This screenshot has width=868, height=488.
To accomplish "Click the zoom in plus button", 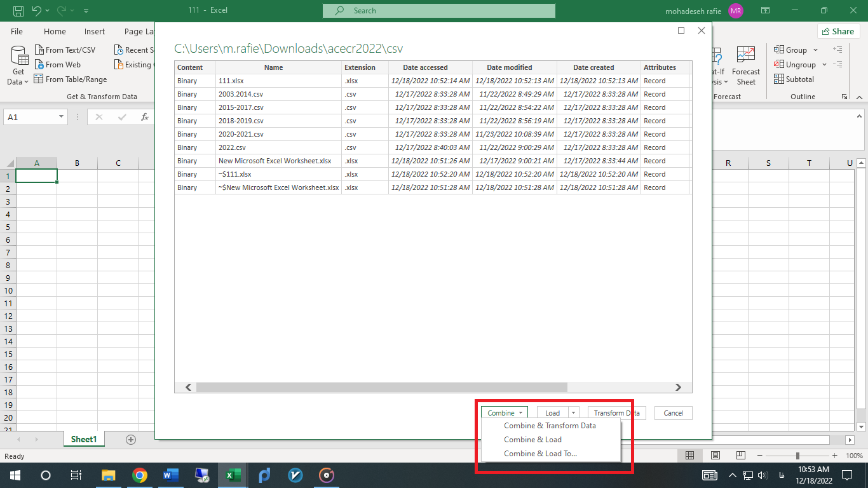I will (835, 456).
